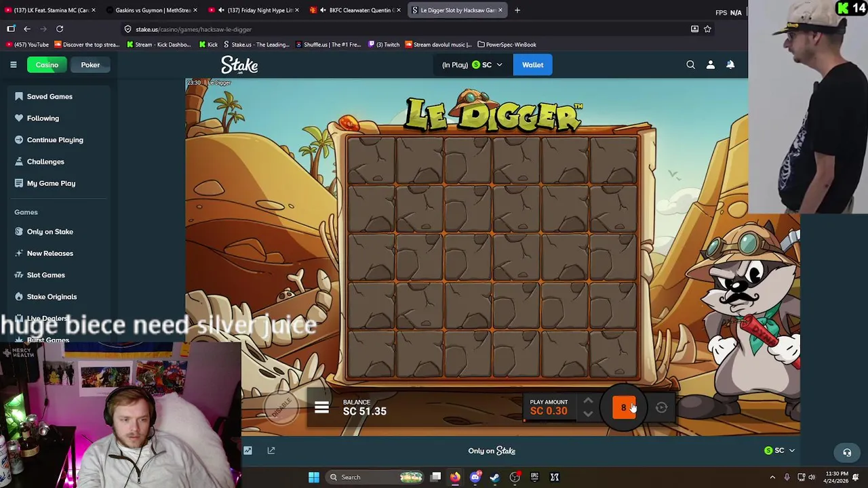Open the Twitch bookmark
This screenshot has width=868, height=488.
pyautogui.click(x=384, y=45)
